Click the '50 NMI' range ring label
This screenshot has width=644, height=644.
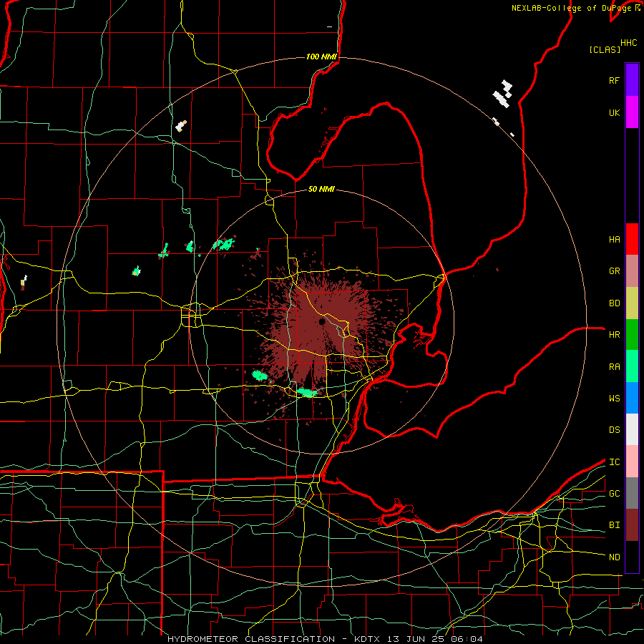coord(321,189)
